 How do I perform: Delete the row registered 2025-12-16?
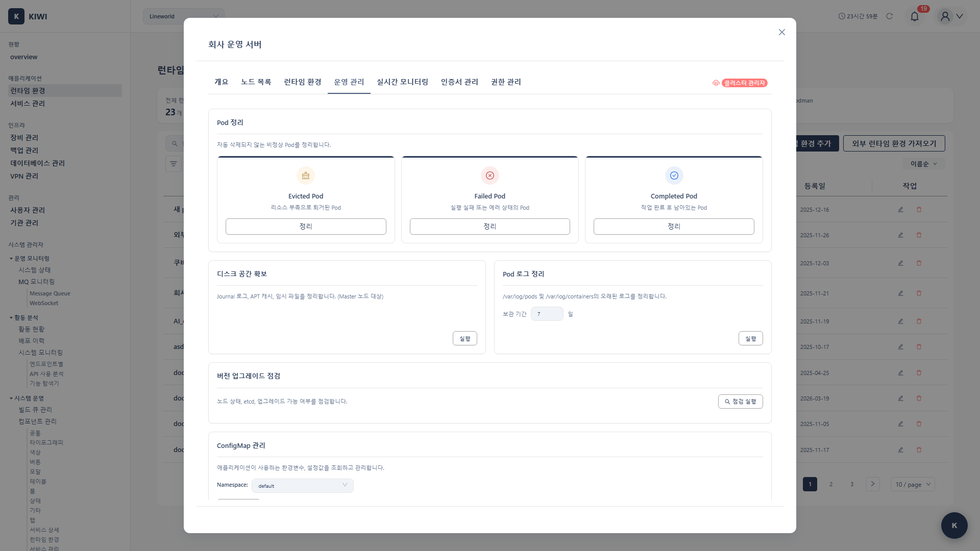919,210
